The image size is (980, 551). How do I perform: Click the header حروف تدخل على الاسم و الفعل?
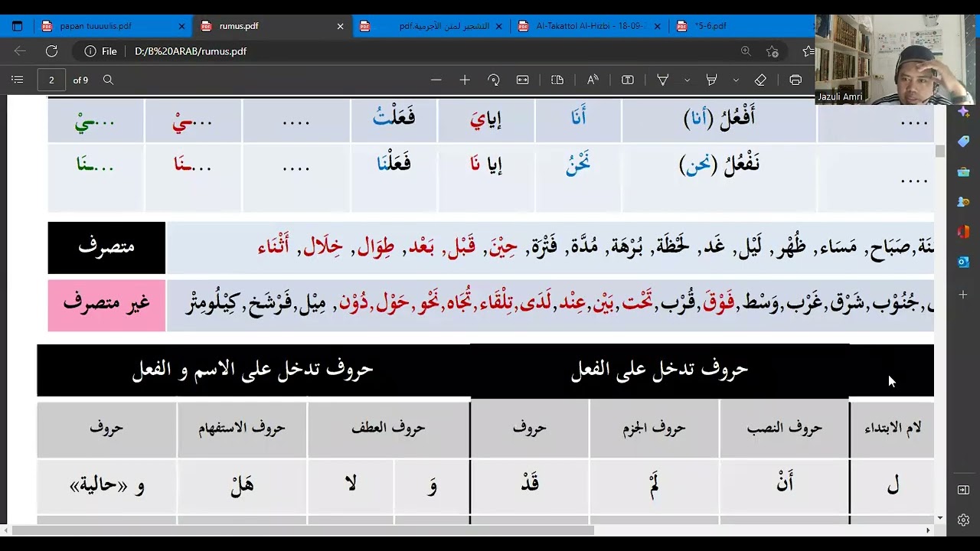click(x=253, y=370)
